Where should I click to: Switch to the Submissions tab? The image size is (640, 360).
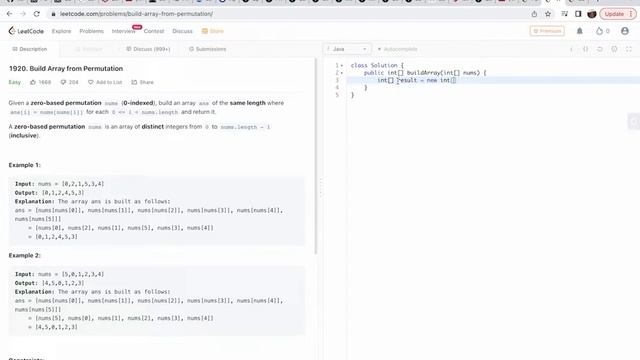point(207,49)
